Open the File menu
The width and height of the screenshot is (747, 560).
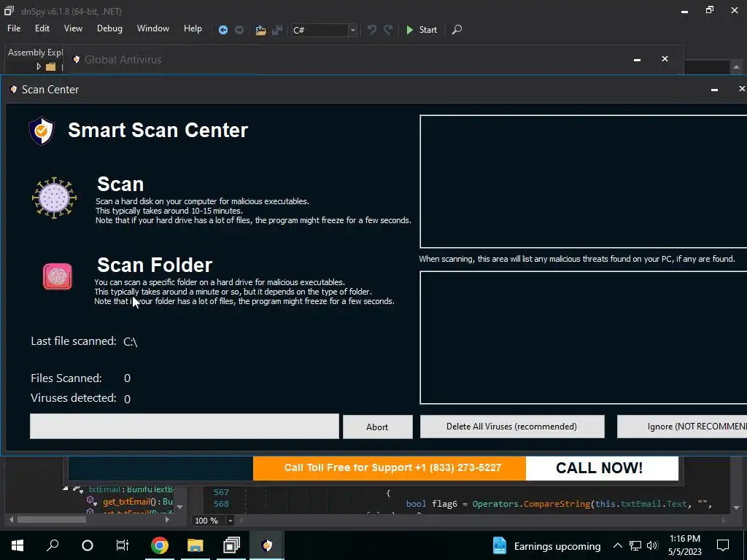click(x=14, y=28)
